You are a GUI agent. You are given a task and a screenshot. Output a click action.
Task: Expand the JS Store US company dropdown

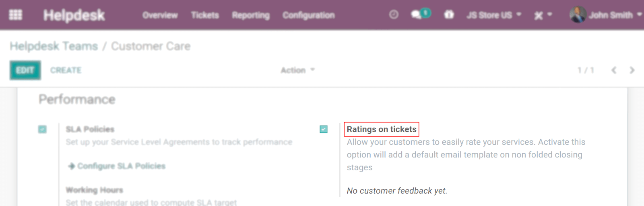click(494, 15)
